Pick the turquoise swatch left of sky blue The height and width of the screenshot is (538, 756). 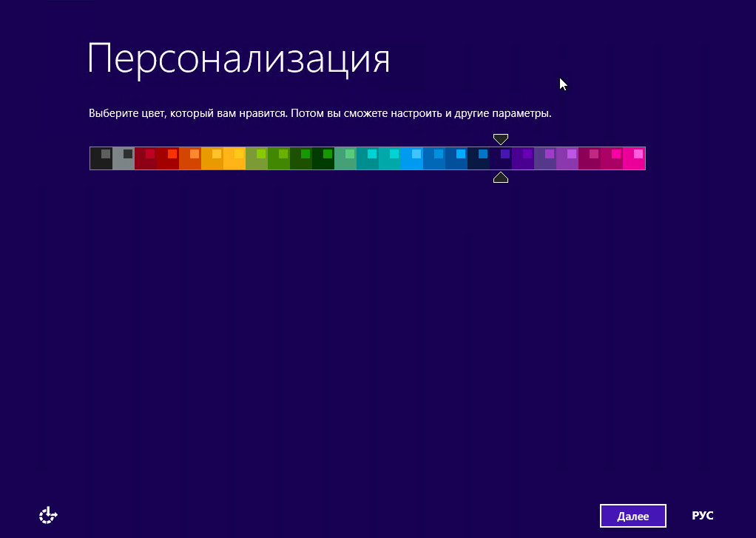pyautogui.click(x=389, y=158)
